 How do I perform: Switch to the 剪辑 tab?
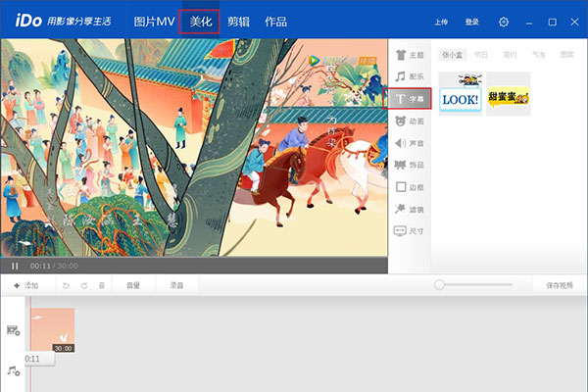[x=238, y=22]
